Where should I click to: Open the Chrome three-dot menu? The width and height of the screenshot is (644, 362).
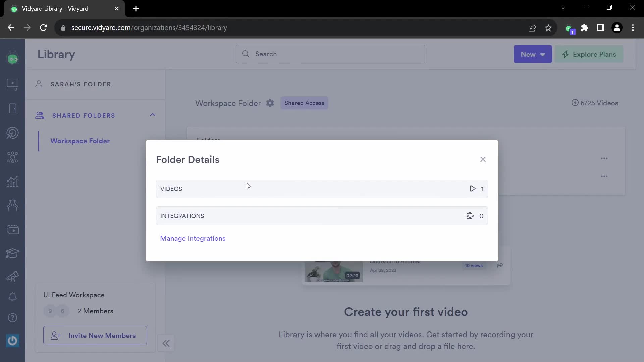click(633, 28)
